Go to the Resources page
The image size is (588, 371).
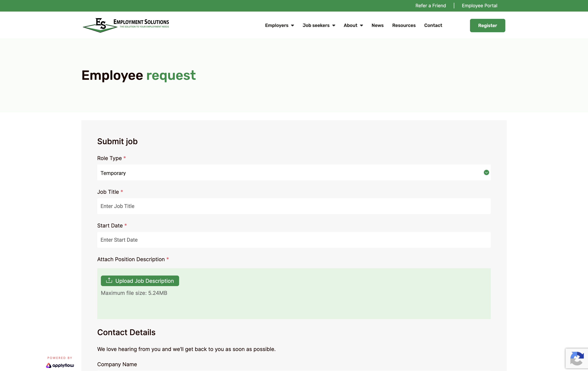coord(404,25)
